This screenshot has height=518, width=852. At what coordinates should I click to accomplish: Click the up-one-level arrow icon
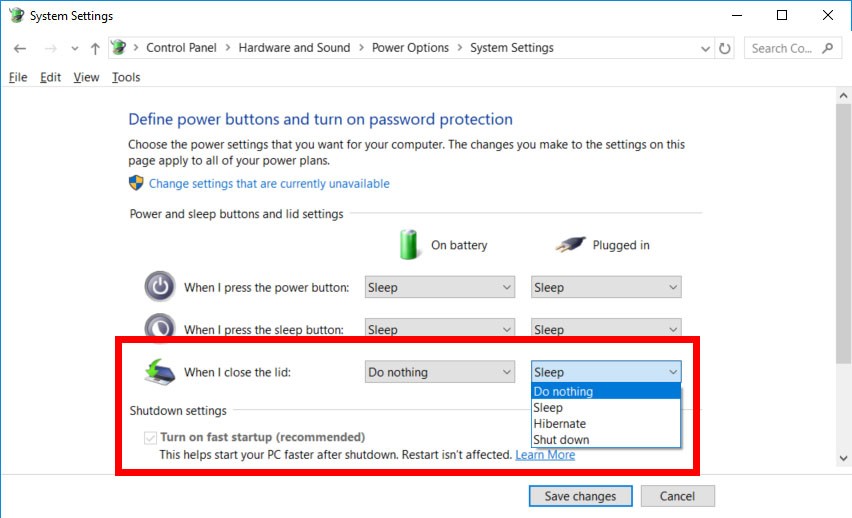click(95, 48)
